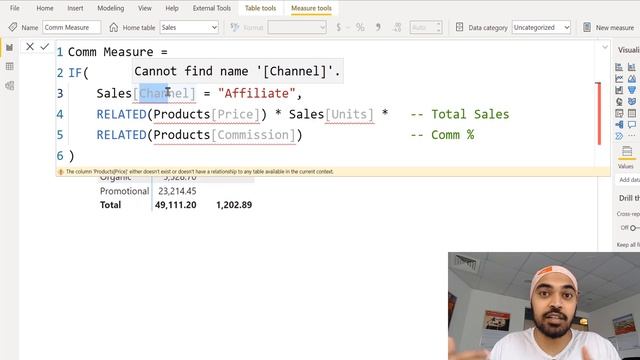
Task: Click the 23,214.45 value cell
Action: tap(177, 191)
